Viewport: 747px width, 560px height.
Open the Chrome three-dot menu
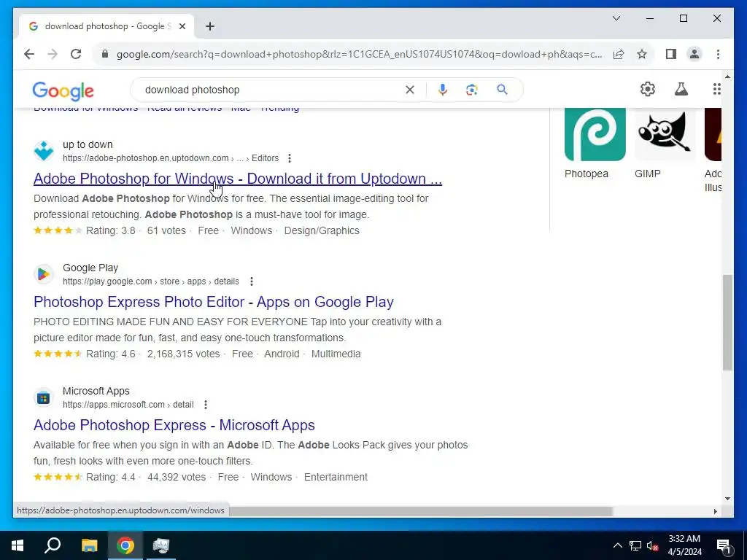coord(718,54)
